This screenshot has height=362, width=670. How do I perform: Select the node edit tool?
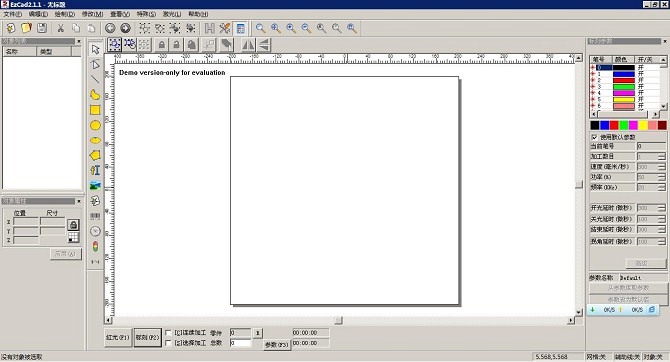(x=95, y=65)
